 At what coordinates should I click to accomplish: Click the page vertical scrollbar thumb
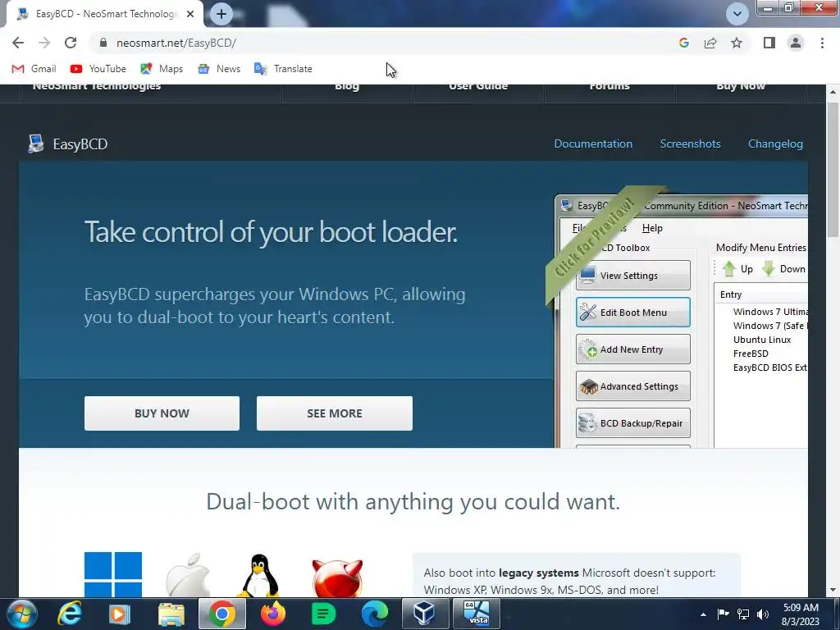pyautogui.click(x=833, y=169)
